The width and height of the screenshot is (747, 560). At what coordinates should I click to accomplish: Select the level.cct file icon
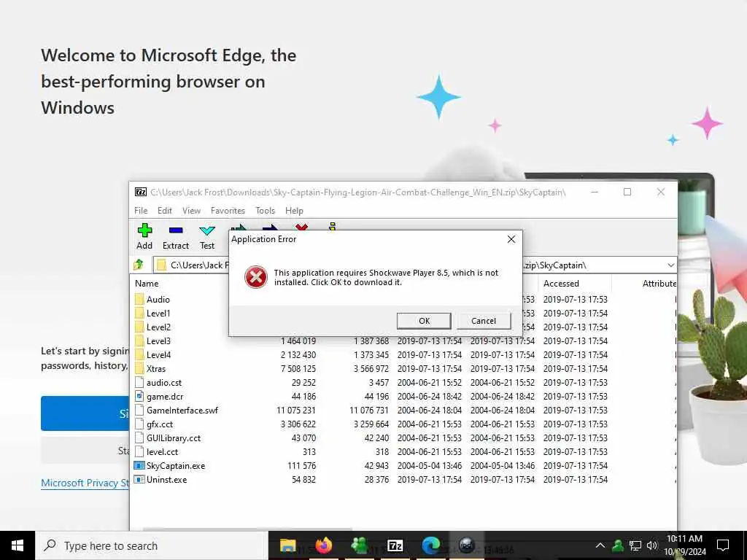(139, 451)
